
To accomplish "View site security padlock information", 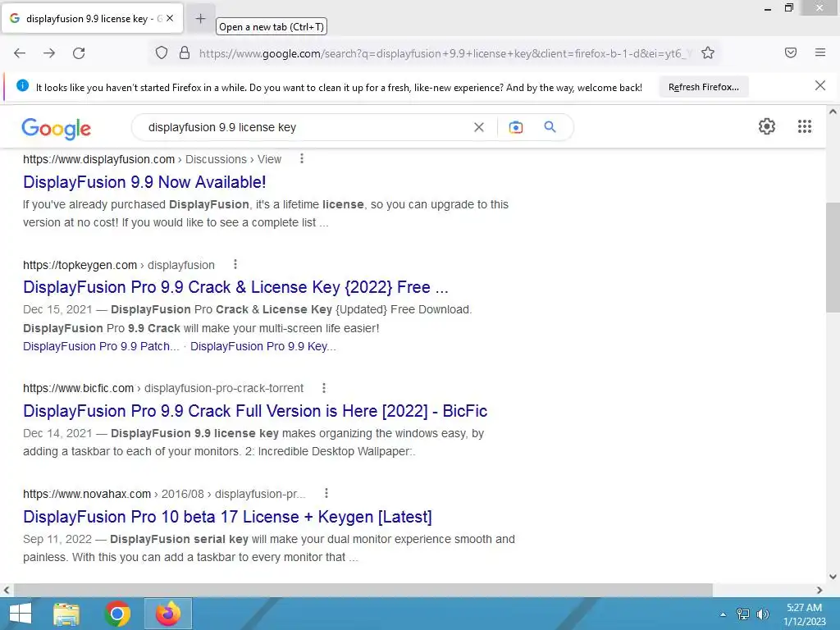I will coord(185,52).
